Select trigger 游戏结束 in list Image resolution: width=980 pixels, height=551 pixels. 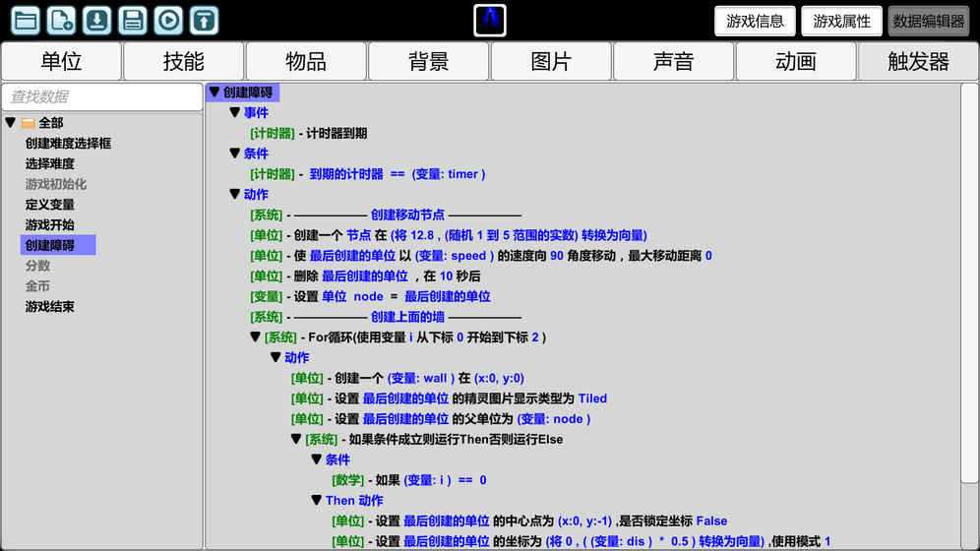click(50, 307)
